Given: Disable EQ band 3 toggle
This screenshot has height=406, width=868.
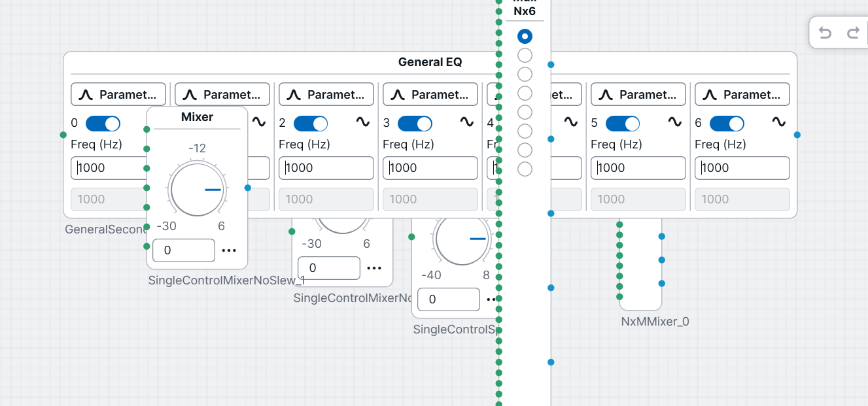Looking at the screenshot, I should [x=415, y=124].
